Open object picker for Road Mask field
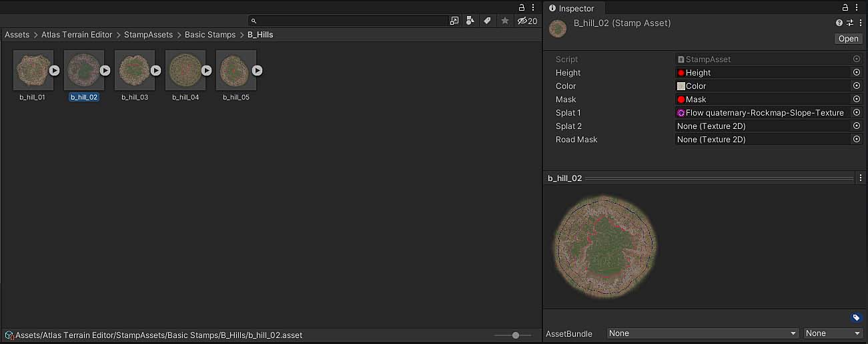This screenshot has height=344, width=868. 857,140
